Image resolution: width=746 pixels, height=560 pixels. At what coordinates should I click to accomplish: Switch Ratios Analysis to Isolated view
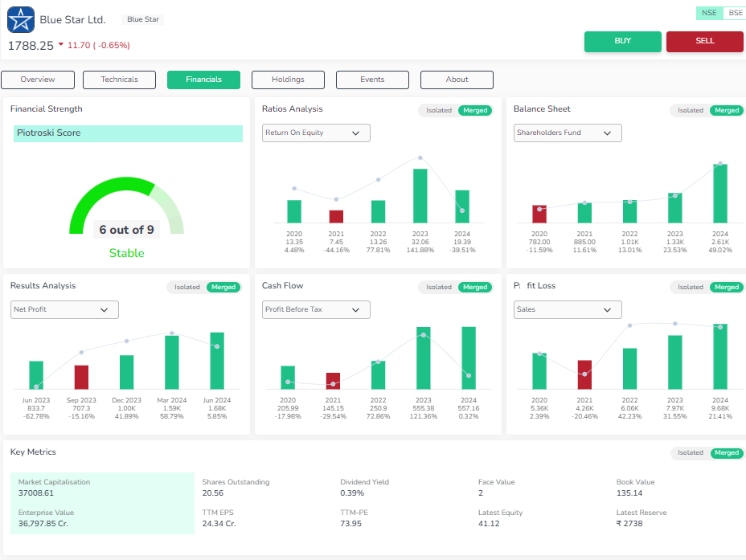(x=439, y=110)
